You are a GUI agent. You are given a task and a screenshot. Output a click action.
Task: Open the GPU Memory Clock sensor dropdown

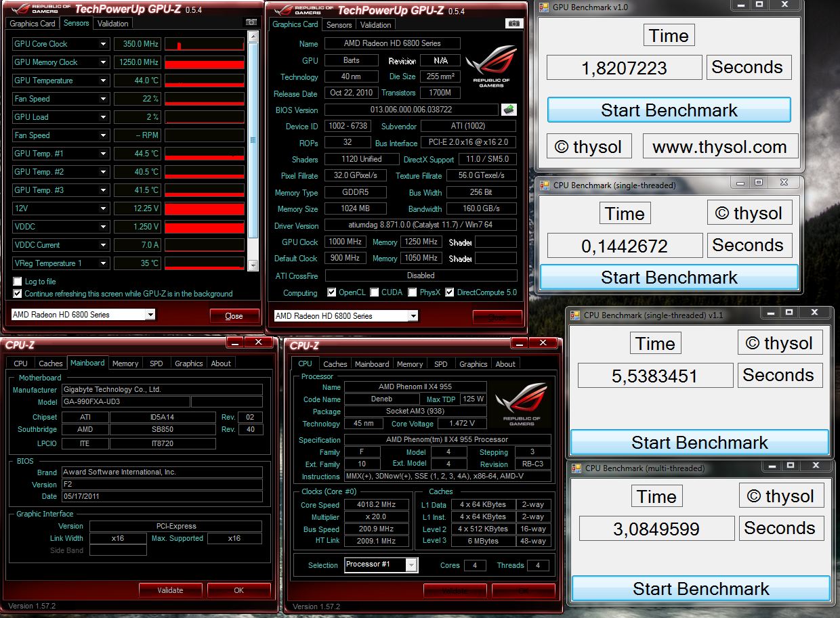[x=104, y=62]
